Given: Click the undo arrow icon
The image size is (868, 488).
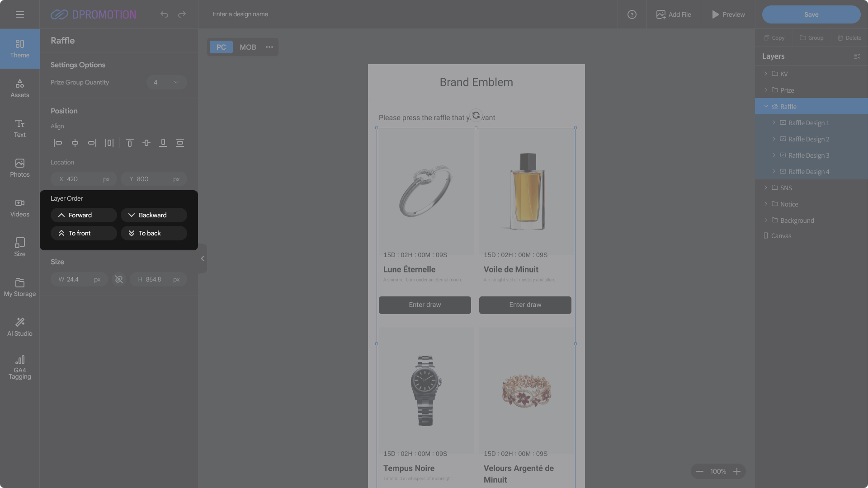Looking at the screenshot, I should pos(164,14).
